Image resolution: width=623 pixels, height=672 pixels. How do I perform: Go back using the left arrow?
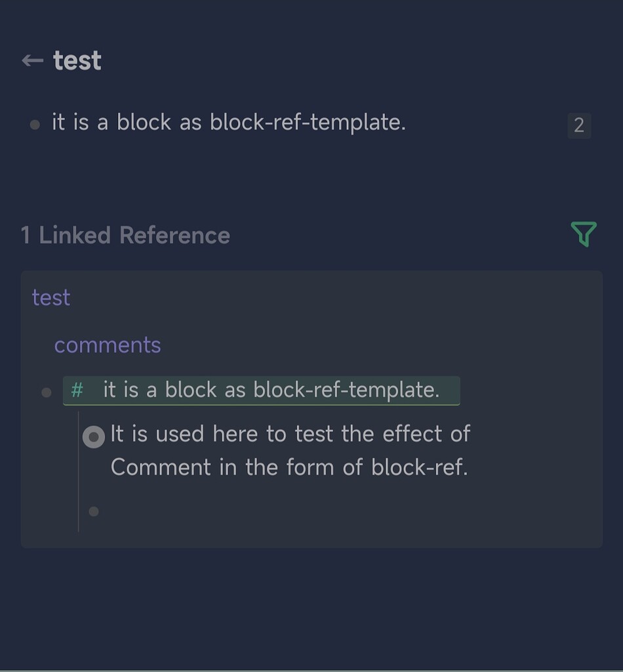tap(33, 60)
